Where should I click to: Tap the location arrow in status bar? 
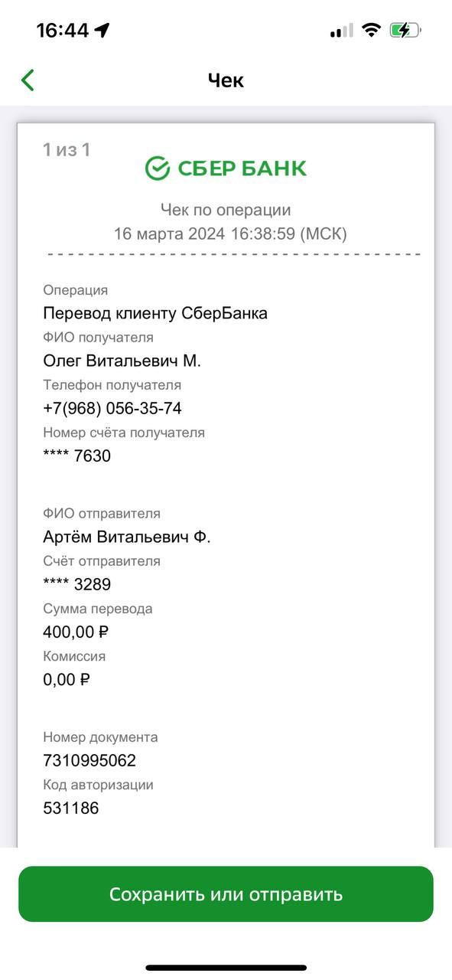pos(102,31)
